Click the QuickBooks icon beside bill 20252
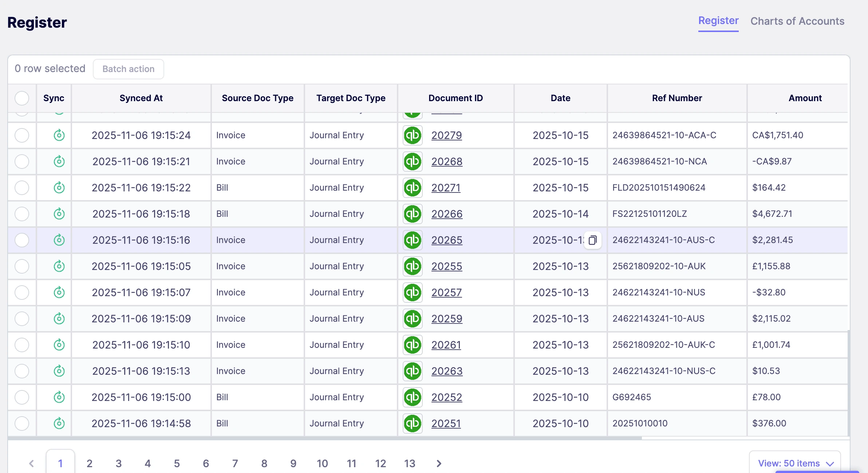 (x=412, y=397)
